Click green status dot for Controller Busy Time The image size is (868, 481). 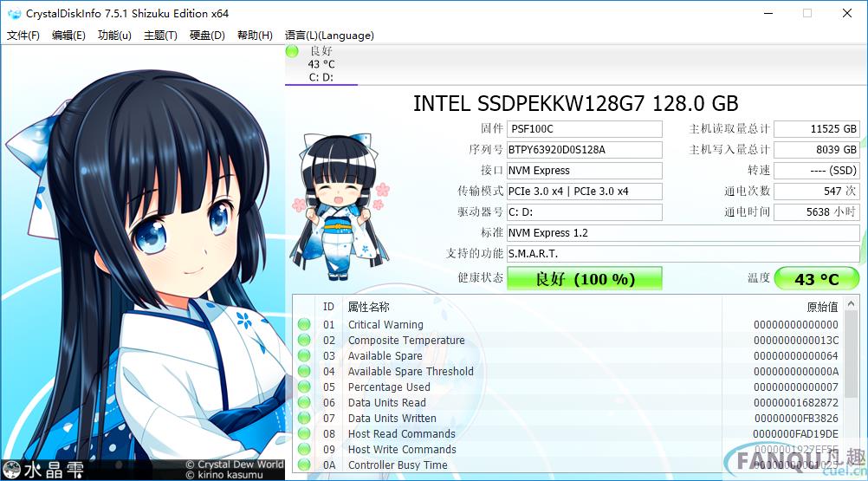tap(304, 465)
